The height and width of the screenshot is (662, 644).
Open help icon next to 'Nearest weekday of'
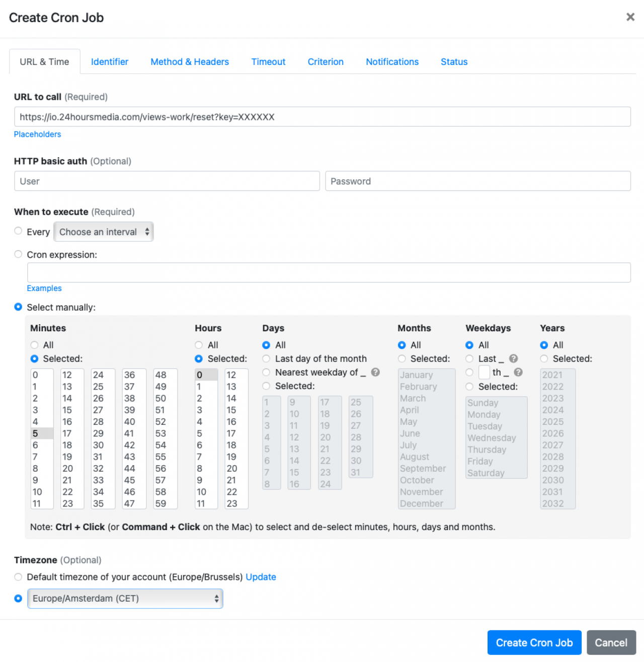pyautogui.click(x=375, y=372)
